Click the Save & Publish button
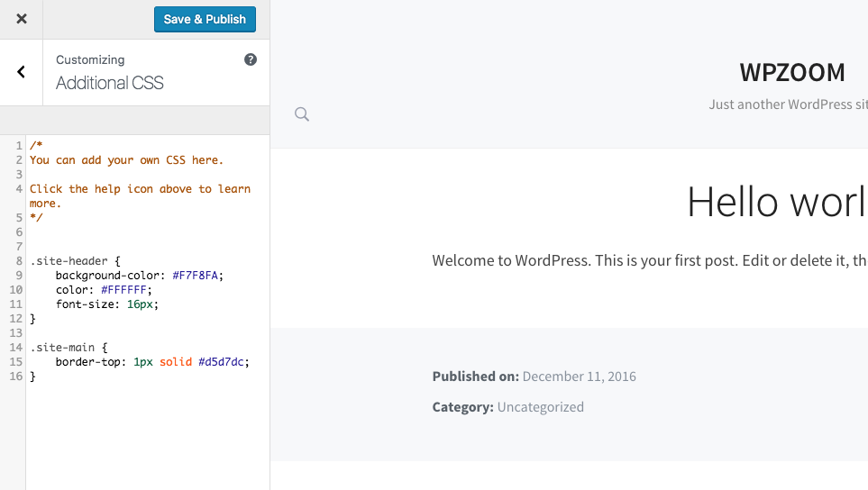 pos(205,19)
